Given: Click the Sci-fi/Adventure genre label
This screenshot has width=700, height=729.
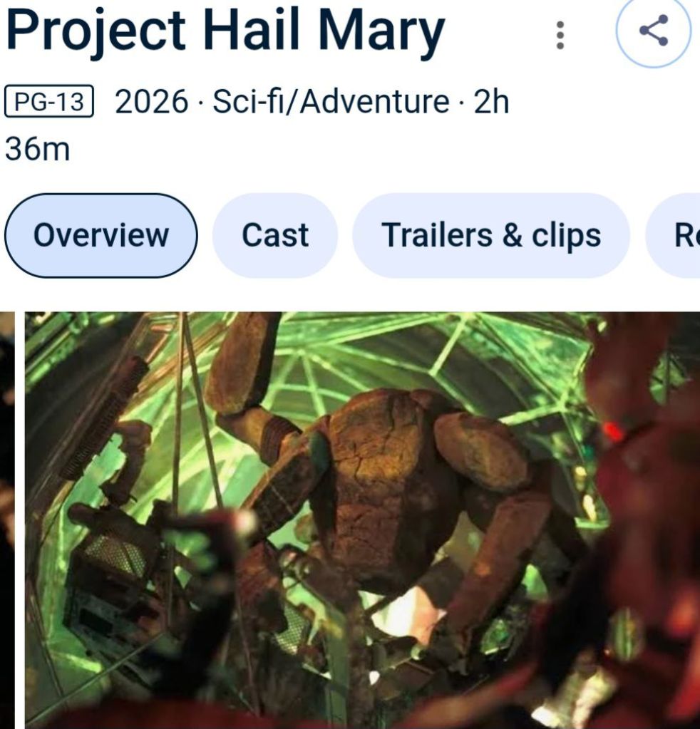Looking at the screenshot, I should 331,101.
